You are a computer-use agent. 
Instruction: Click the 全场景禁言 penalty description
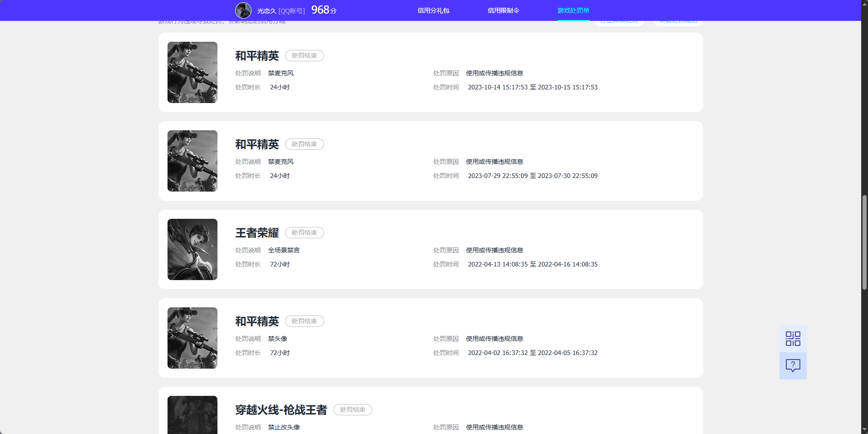(x=284, y=250)
